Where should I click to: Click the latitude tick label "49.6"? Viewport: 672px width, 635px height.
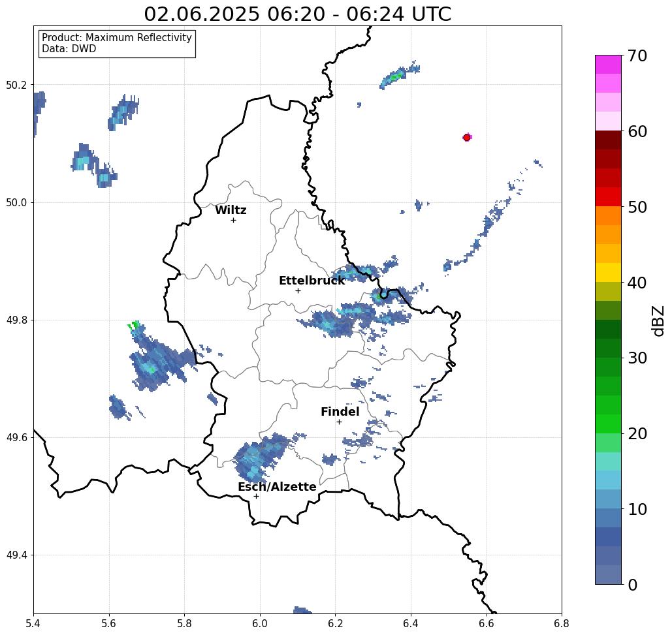(x=16, y=438)
